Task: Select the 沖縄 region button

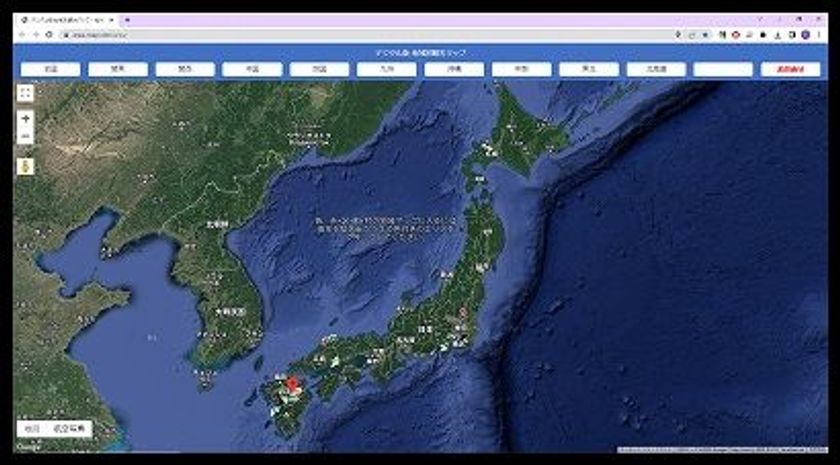Action: 454,70
